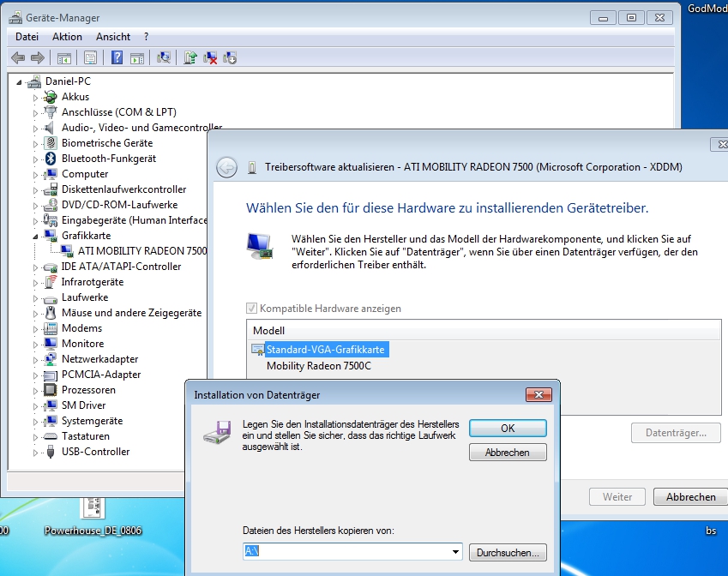Click the audio speaker icon in device tree
The image size is (728, 576).
pos(49,127)
